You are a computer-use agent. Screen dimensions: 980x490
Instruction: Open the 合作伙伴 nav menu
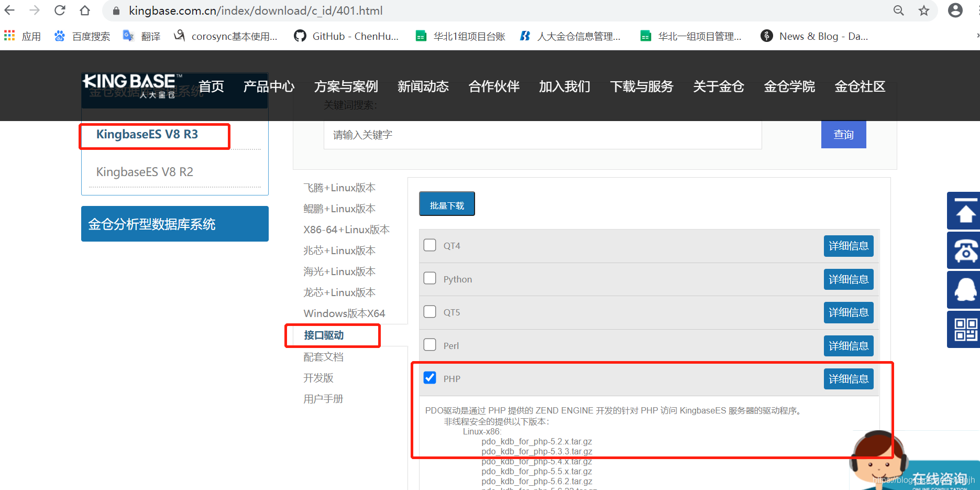point(494,86)
